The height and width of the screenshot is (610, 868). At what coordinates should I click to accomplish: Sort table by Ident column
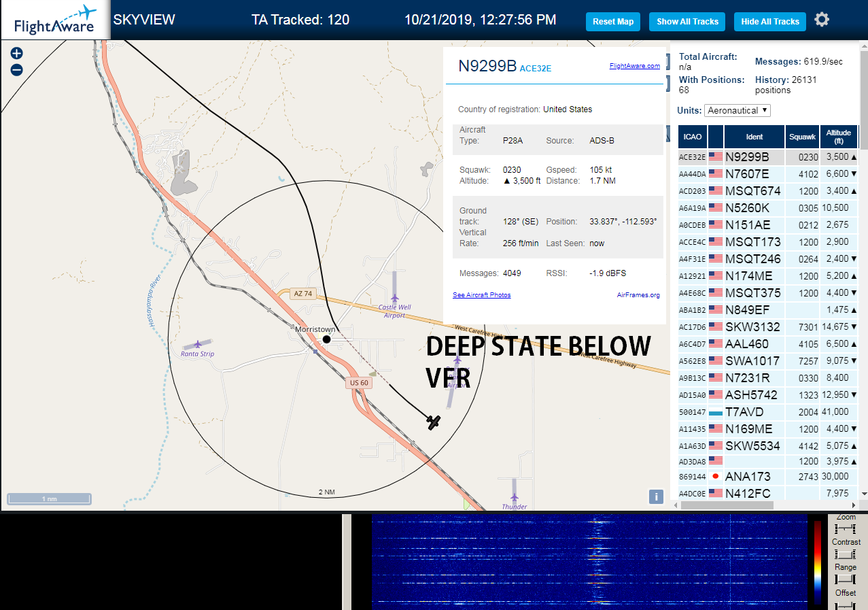(x=754, y=137)
